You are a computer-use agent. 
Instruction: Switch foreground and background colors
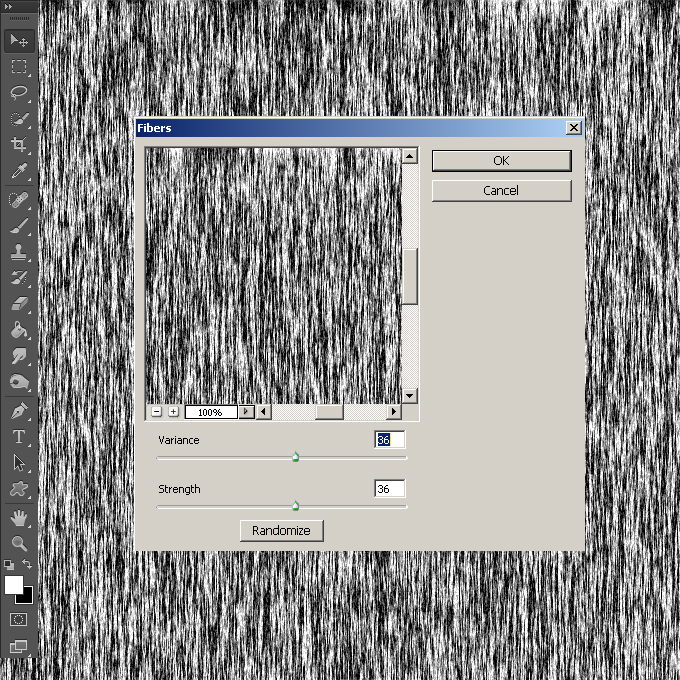[27, 564]
